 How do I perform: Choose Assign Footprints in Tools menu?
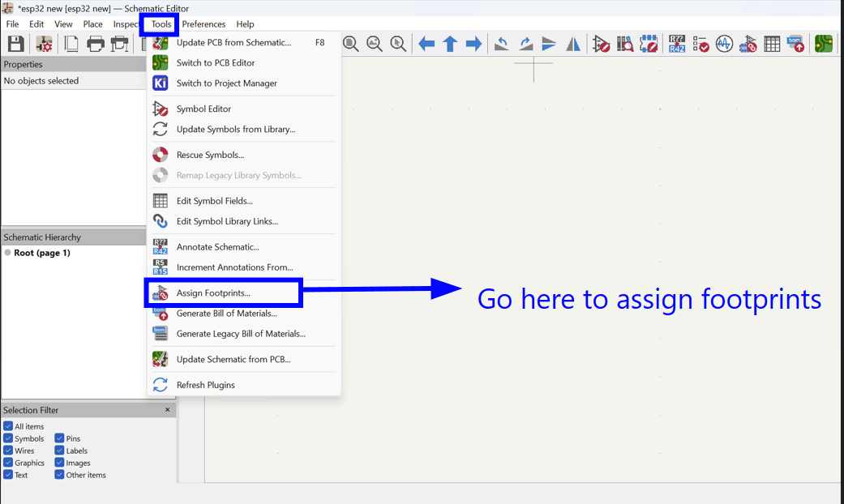tap(244, 293)
